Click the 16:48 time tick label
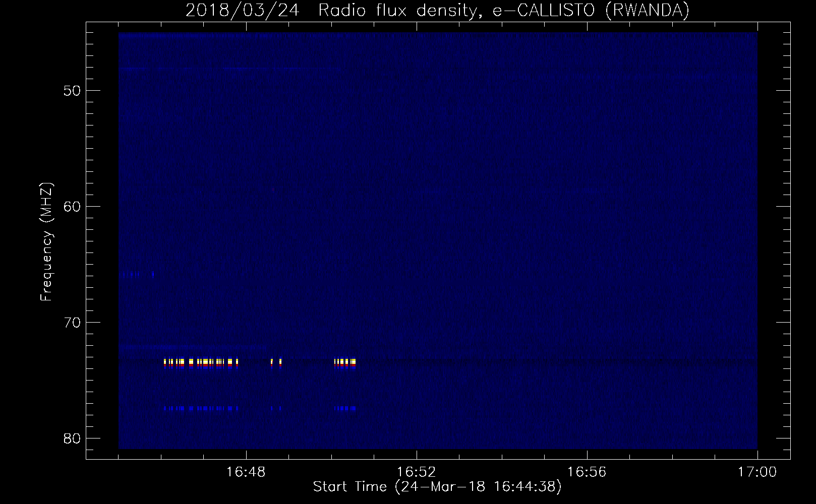This screenshot has width=816, height=504. pyautogui.click(x=246, y=472)
